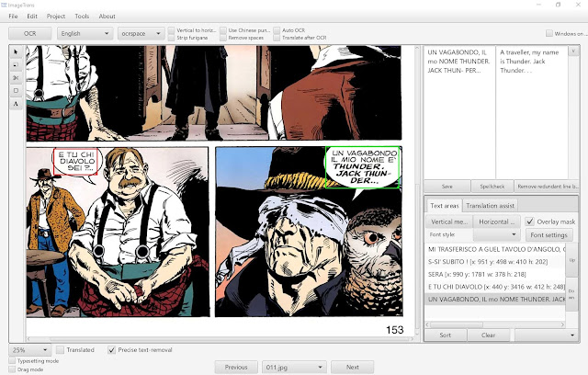This screenshot has width=588, height=375.
Task: Click the Vertical merge button
Action: tap(449, 222)
